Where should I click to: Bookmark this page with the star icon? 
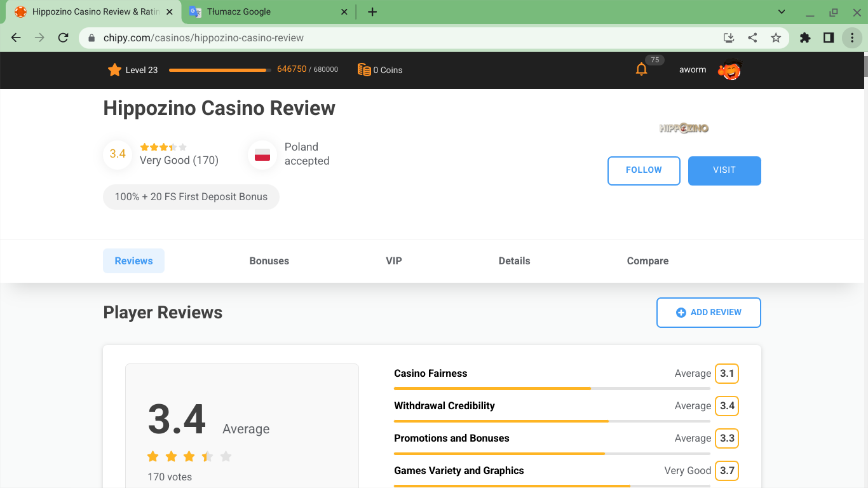point(776,38)
